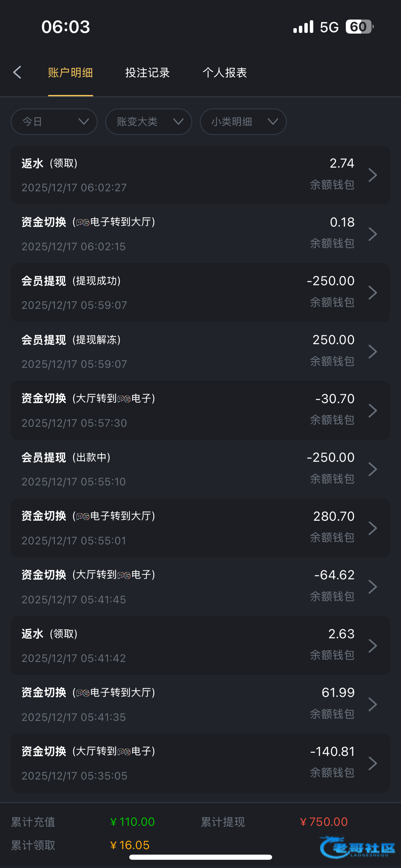Open arrow for 出款中 withdrawal entry
Viewport: 401px width, 868px height.
373,469
